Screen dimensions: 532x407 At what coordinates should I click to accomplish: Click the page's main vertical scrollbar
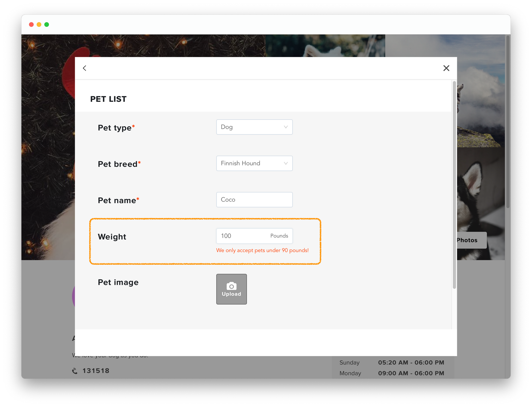click(x=508, y=122)
